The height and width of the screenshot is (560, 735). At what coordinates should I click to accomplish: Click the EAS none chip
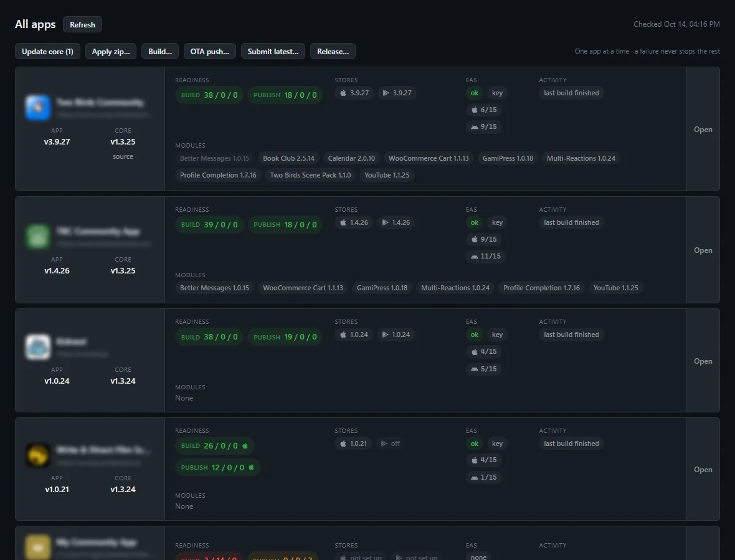(x=478, y=557)
